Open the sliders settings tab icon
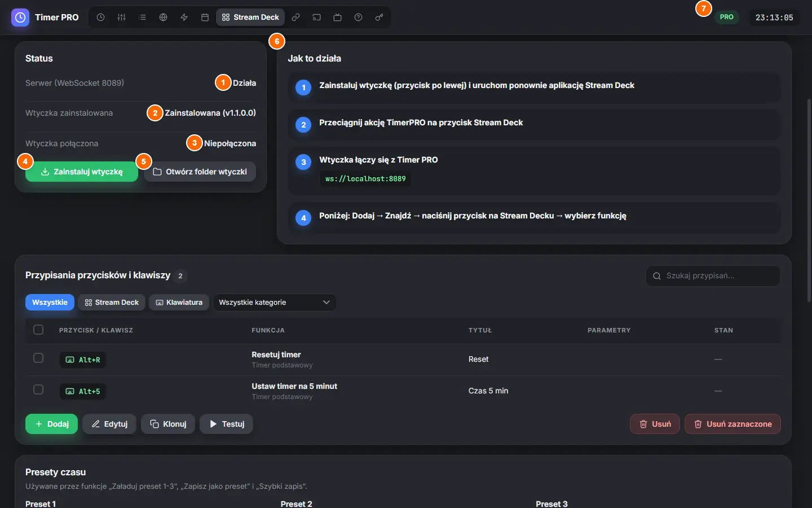812x508 pixels. click(121, 17)
